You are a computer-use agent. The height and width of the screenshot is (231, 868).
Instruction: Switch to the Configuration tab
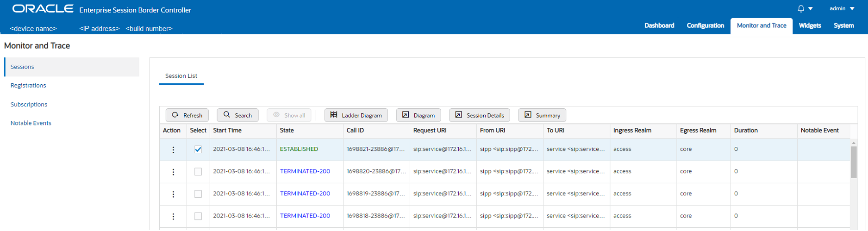pyautogui.click(x=705, y=25)
